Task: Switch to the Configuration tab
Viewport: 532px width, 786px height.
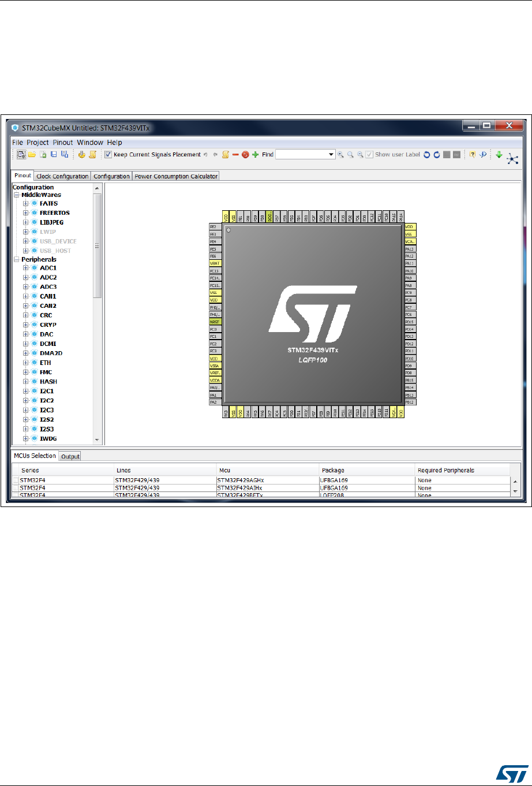Action: point(111,176)
